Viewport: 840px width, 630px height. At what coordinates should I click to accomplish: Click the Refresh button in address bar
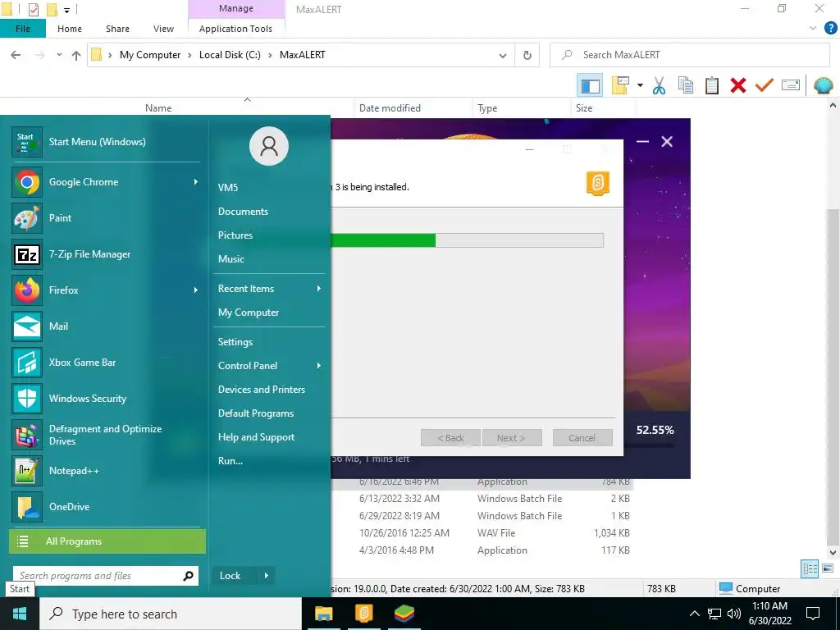(x=527, y=55)
